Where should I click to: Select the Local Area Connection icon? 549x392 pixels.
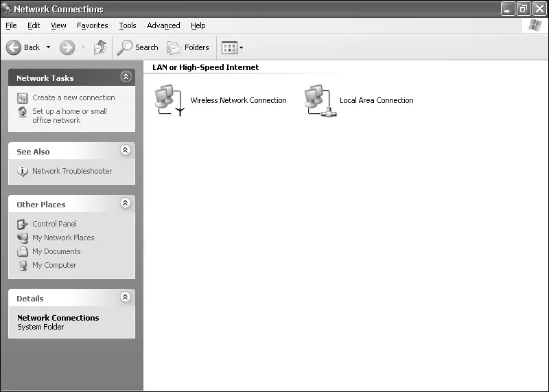(320, 100)
